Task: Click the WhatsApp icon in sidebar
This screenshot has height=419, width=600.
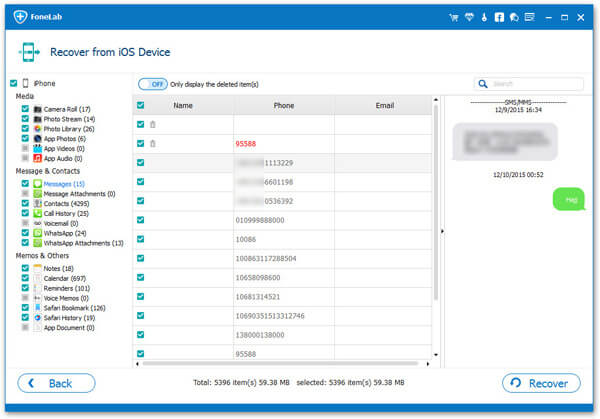Action: pos(38,233)
